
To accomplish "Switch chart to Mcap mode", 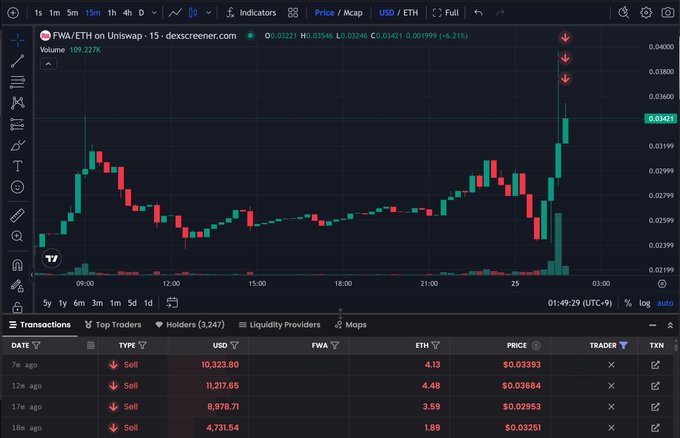I will (353, 13).
